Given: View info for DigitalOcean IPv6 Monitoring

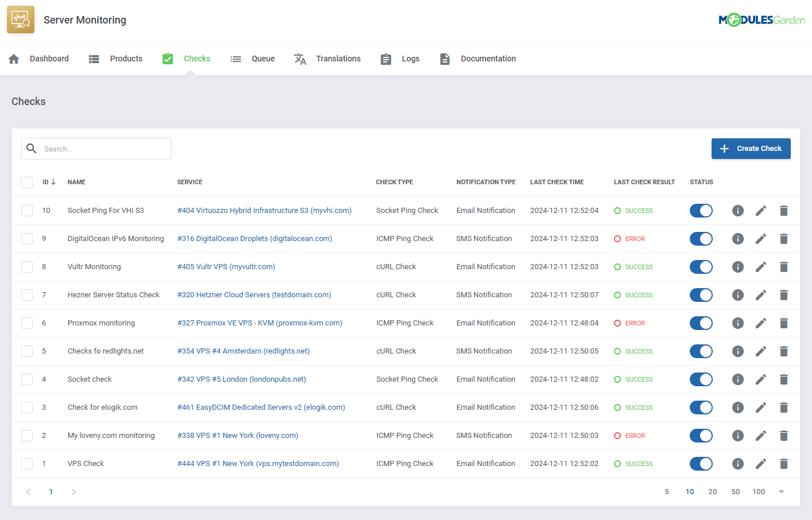Looking at the screenshot, I should 737,238.
